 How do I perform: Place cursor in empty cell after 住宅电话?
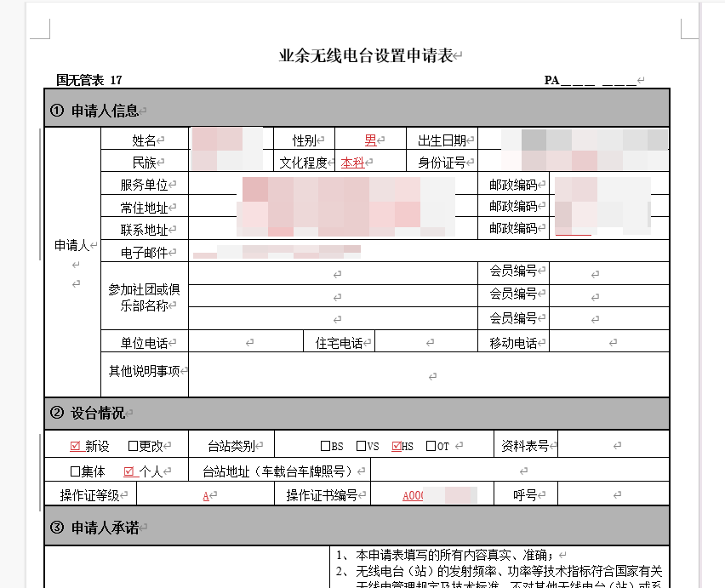(x=425, y=341)
